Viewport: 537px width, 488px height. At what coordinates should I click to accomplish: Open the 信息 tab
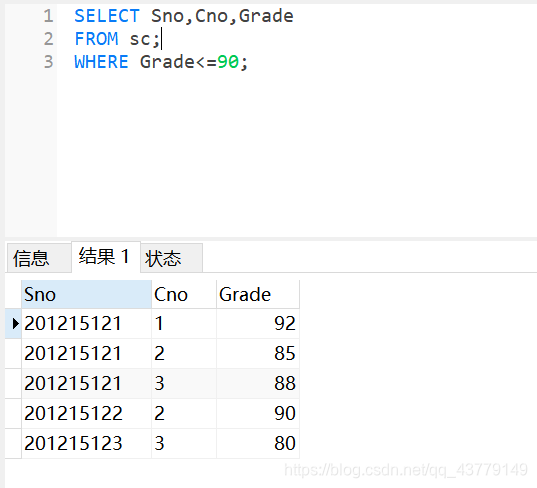(x=39, y=258)
